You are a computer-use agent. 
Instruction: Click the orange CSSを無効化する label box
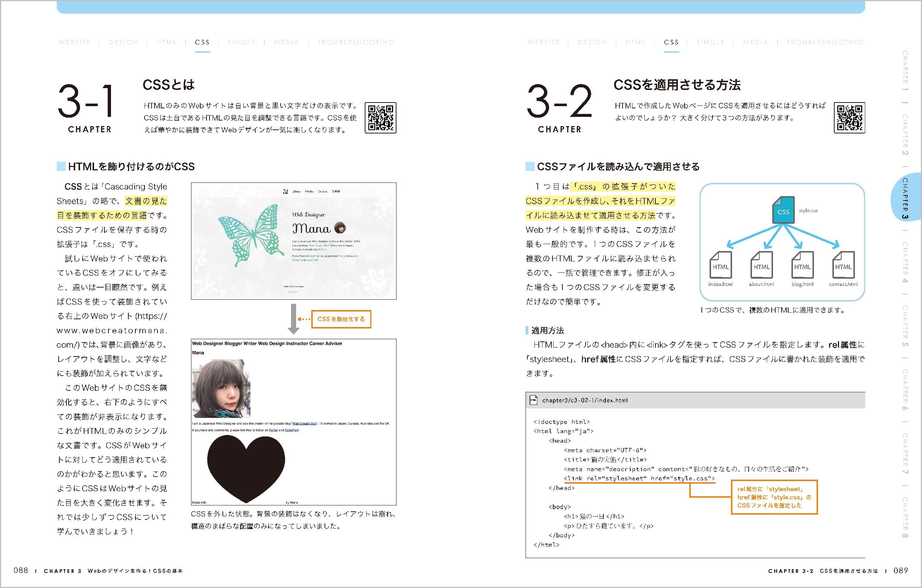[341, 319]
